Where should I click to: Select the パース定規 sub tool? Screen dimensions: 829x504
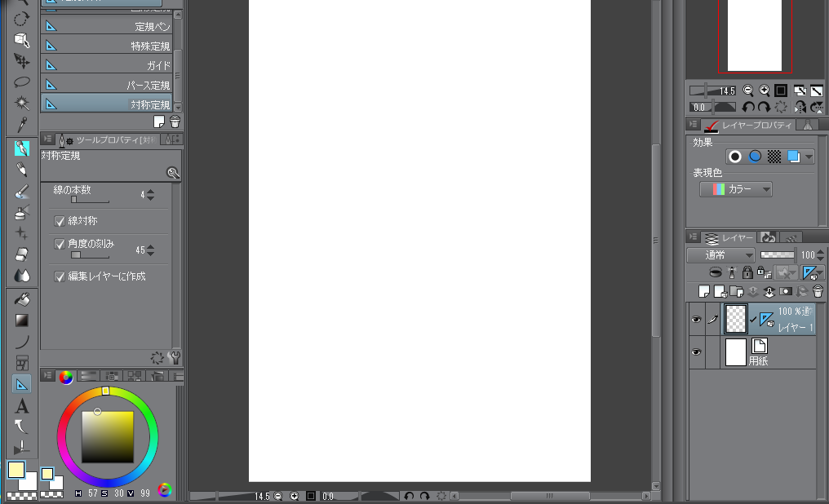107,85
